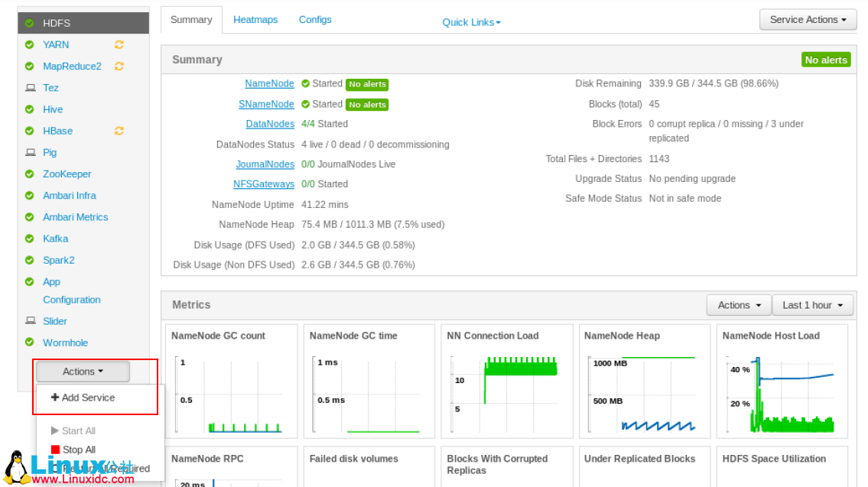Switch to the Heatmaps tab
This screenshot has width=868, height=487.
point(255,20)
